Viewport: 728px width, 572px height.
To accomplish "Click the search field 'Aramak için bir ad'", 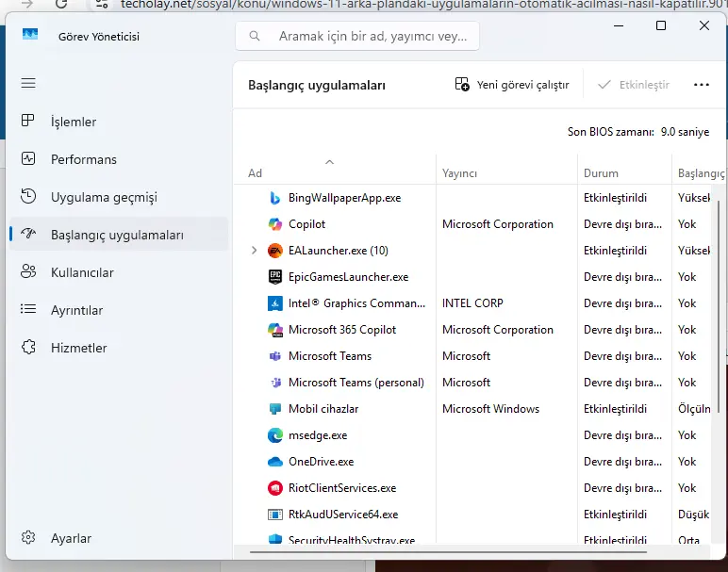I will (357, 36).
